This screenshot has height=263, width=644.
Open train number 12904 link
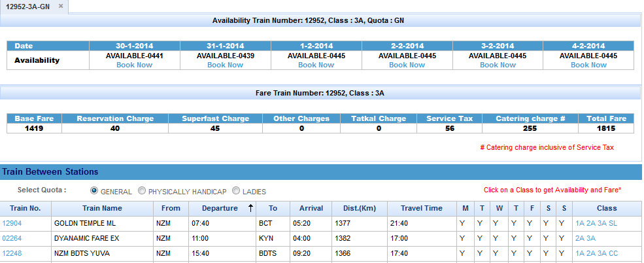pyautogui.click(x=12, y=223)
